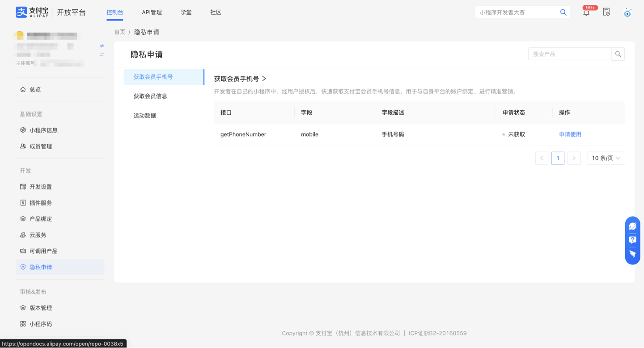Switch to the API管理 top menu

pos(152,12)
